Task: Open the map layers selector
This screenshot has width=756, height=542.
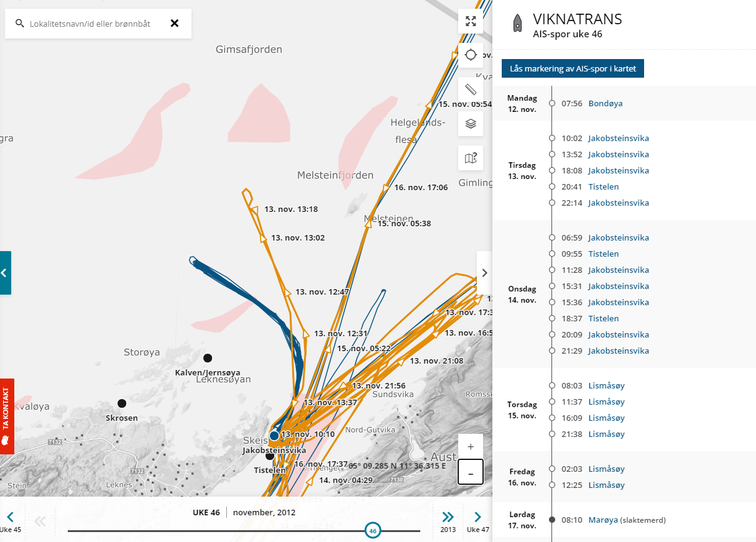Action: 471,123
